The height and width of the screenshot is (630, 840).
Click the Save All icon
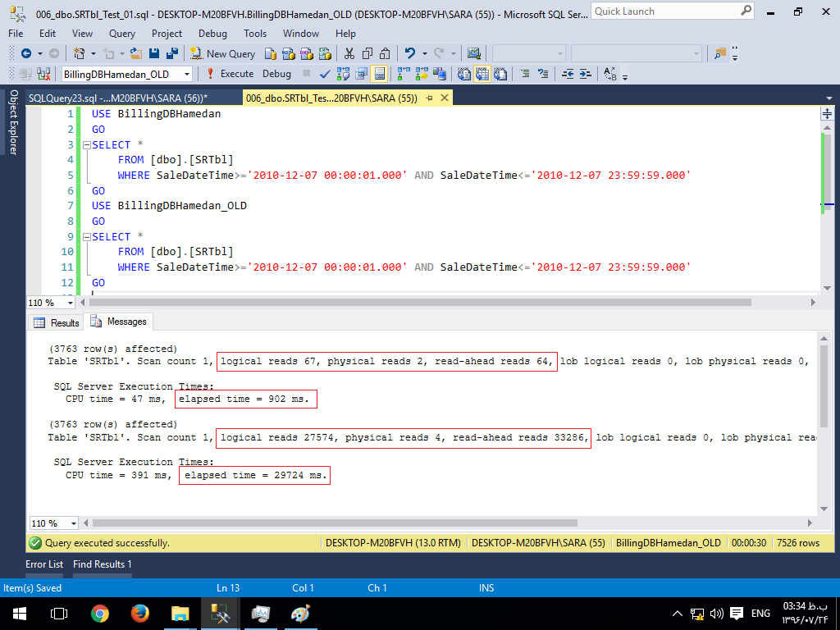point(172,53)
